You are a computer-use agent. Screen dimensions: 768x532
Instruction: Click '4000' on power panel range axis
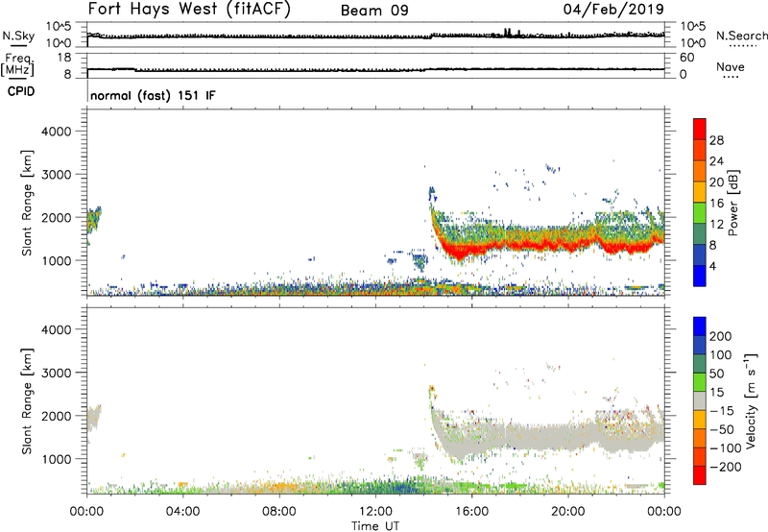pos(56,132)
